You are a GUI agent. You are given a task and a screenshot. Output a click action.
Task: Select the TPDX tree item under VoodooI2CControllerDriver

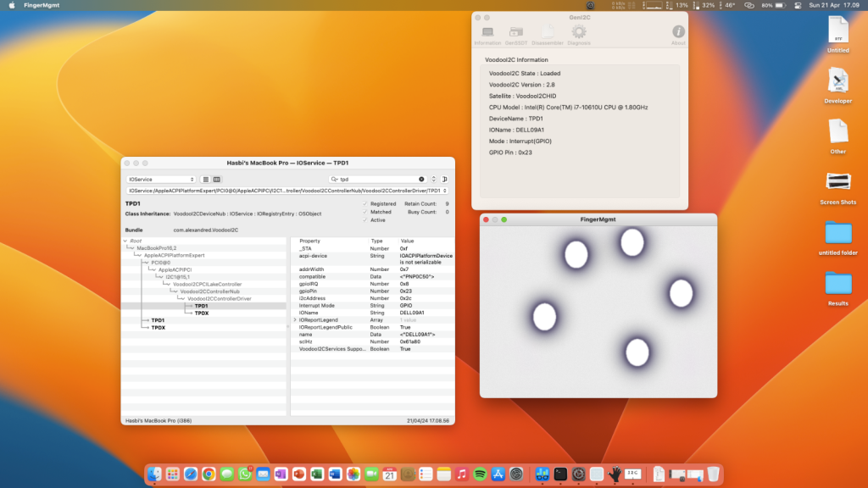point(202,313)
